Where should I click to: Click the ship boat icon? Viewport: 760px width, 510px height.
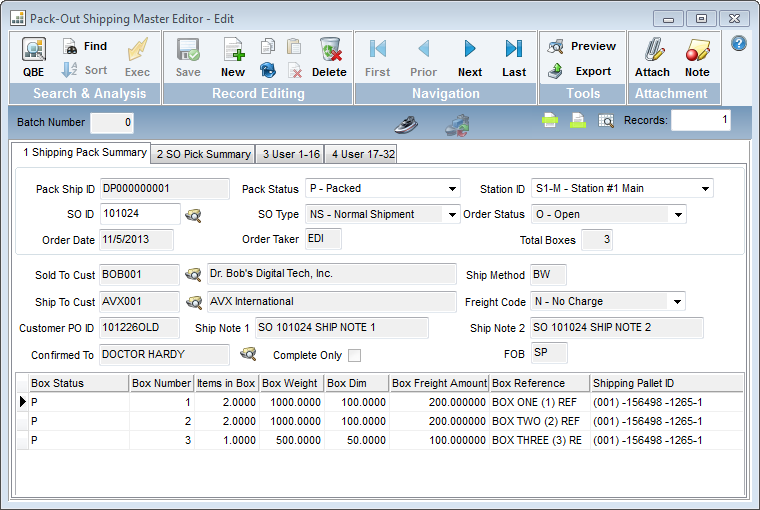coord(406,125)
